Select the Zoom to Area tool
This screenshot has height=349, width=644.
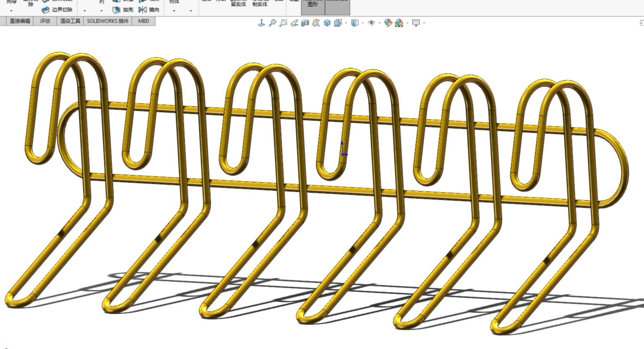[x=283, y=23]
